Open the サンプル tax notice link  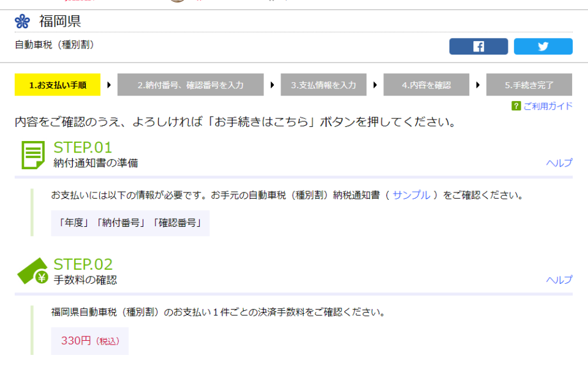pos(411,195)
